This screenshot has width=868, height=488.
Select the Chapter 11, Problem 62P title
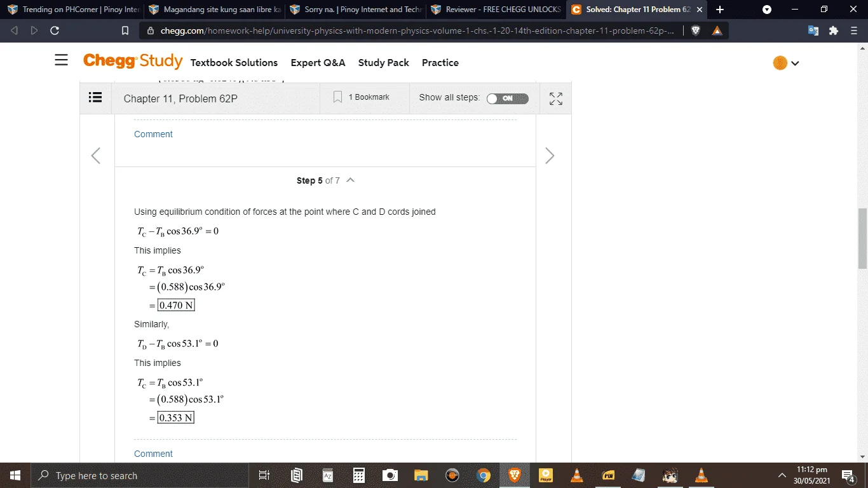[x=180, y=98]
